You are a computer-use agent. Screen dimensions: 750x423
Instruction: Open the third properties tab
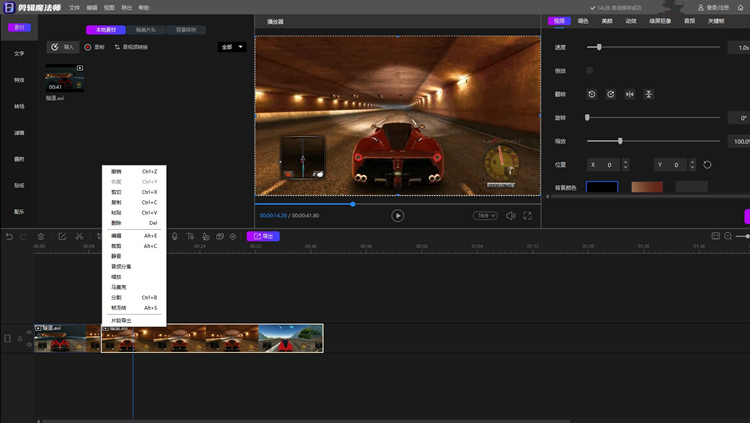607,21
